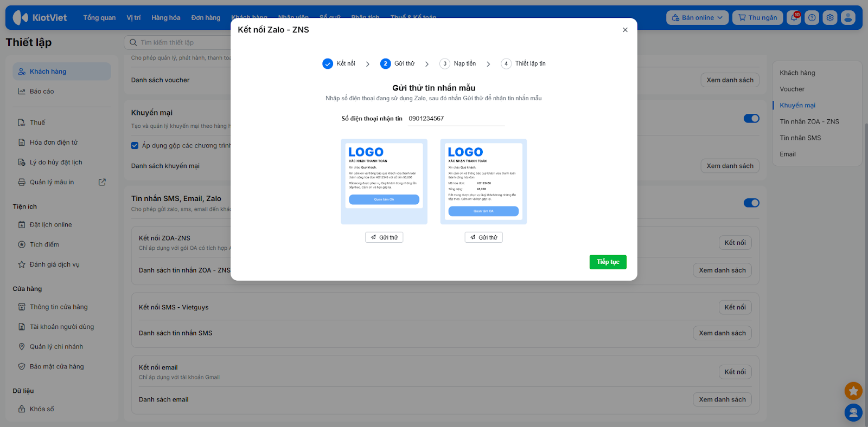Click the Khách hàng sidebar icon

tap(22, 72)
